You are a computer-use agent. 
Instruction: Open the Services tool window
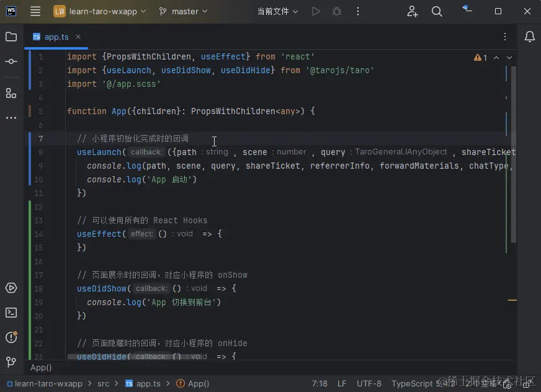(x=11, y=288)
